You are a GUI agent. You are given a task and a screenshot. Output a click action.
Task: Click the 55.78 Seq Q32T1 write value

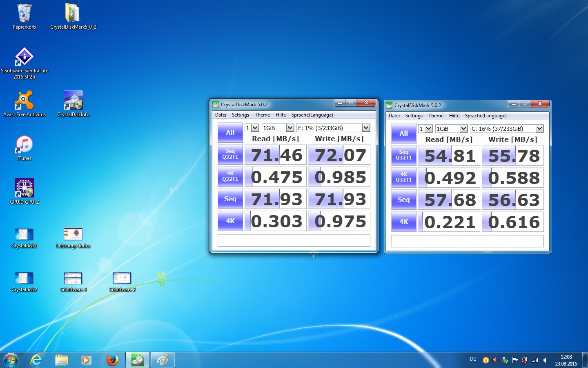513,156
